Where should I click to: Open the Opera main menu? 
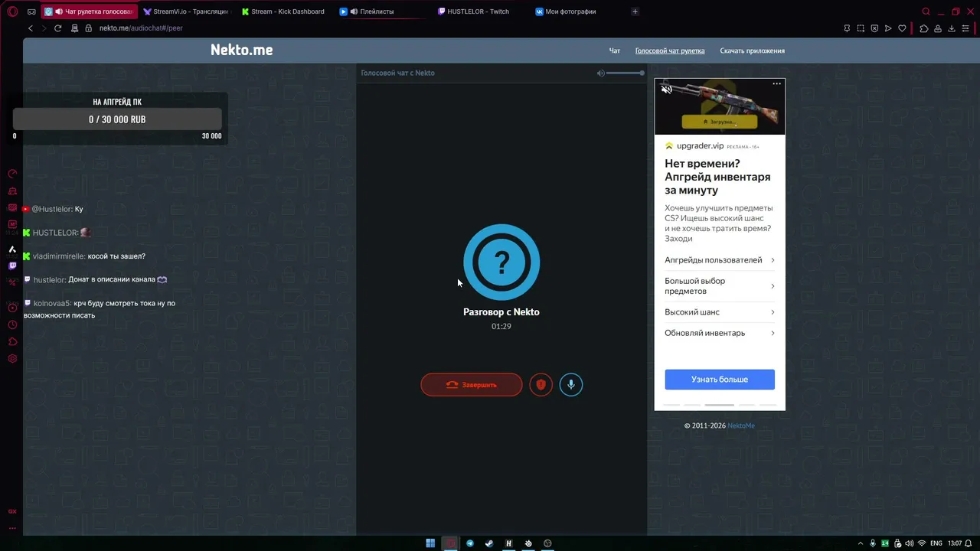(12, 11)
